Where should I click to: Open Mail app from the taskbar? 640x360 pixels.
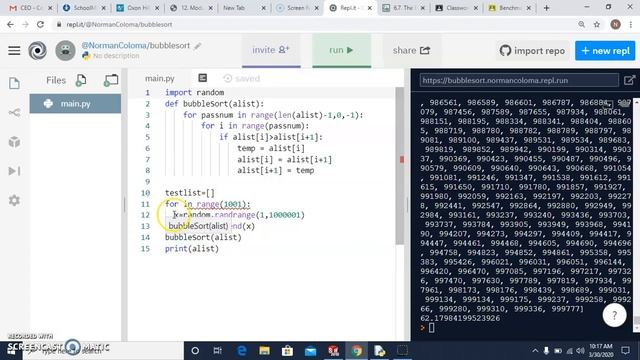point(311,351)
